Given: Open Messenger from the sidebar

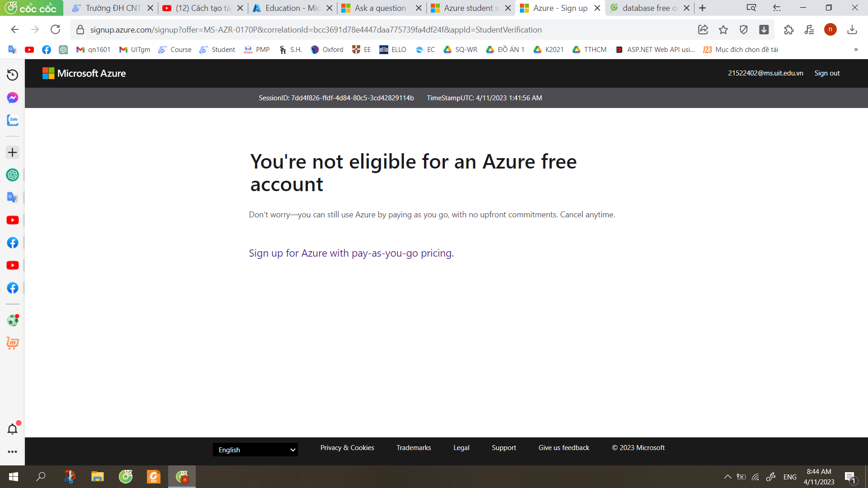Looking at the screenshot, I should pyautogui.click(x=12, y=98).
